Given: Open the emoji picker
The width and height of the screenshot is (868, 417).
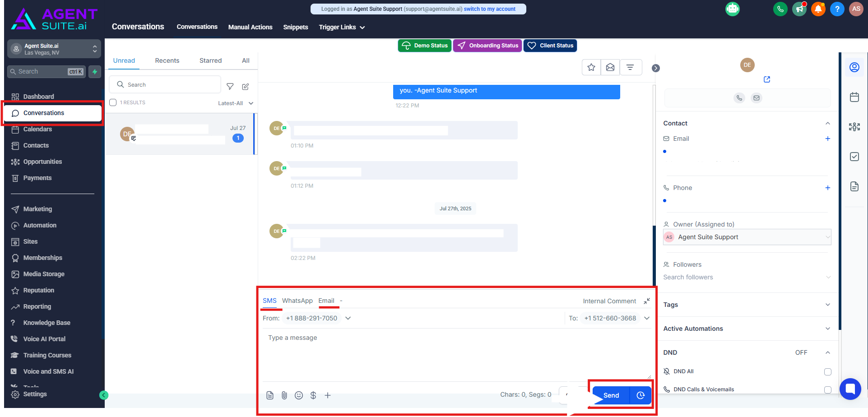Looking at the screenshot, I should (x=299, y=395).
